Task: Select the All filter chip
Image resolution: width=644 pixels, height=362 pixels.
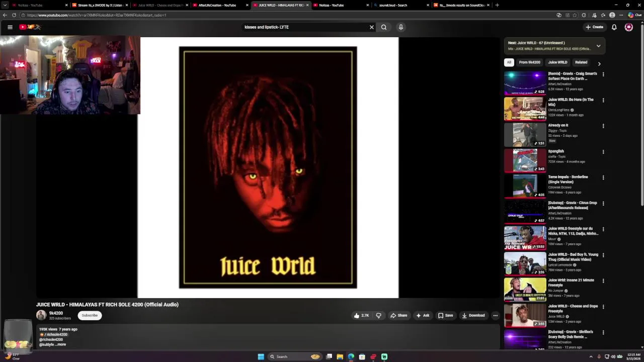Action: point(509,62)
